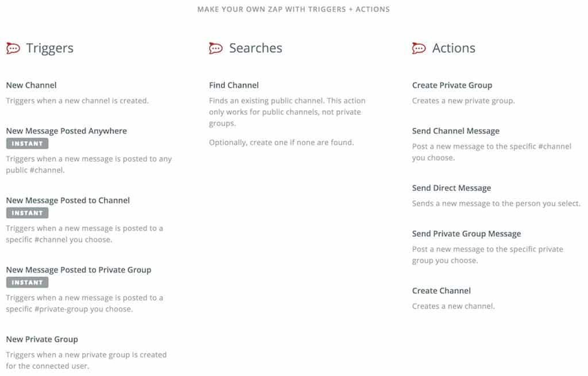Image resolution: width=588 pixels, height=376 pixels.
Task: Click the Rocket.Chat icon beside Searches
Action: [216, 48]
